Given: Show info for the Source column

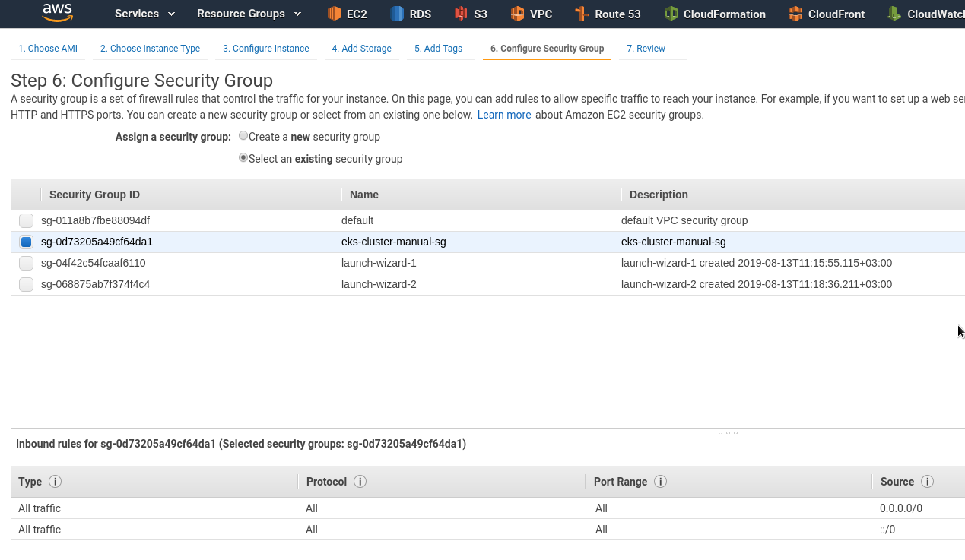Looking at the screenshot, I should tap(927, 482).
